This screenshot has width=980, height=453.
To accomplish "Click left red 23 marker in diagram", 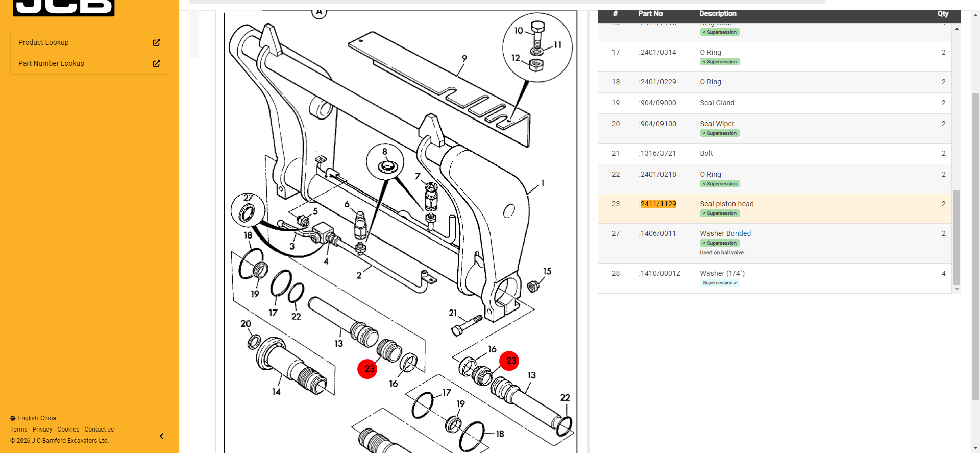I will (x=367, y=369).
